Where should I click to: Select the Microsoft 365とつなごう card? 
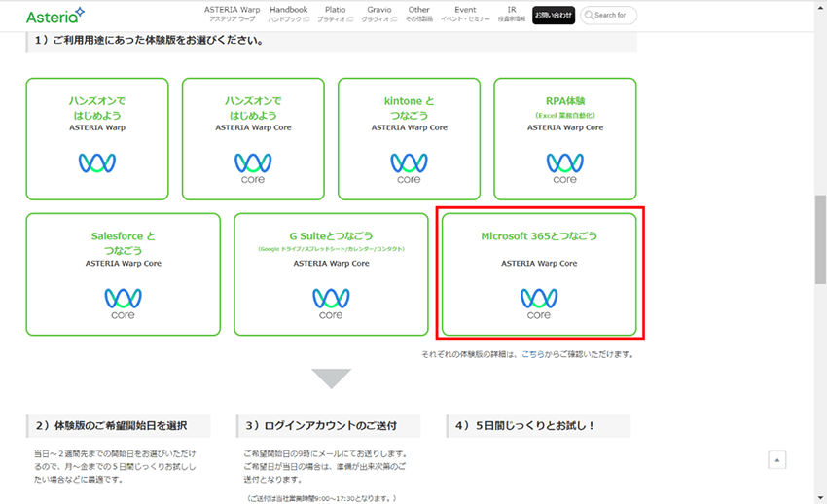(x=539, y=274)
